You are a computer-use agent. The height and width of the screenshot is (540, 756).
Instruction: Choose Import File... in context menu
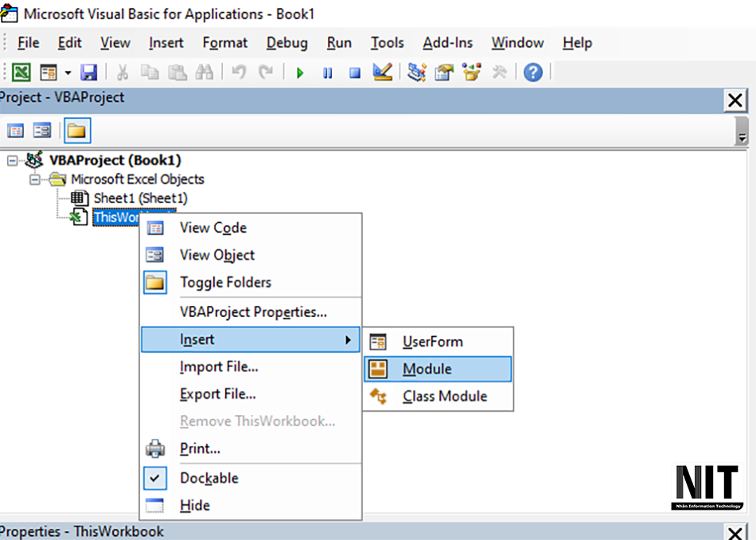click(251, 366)
